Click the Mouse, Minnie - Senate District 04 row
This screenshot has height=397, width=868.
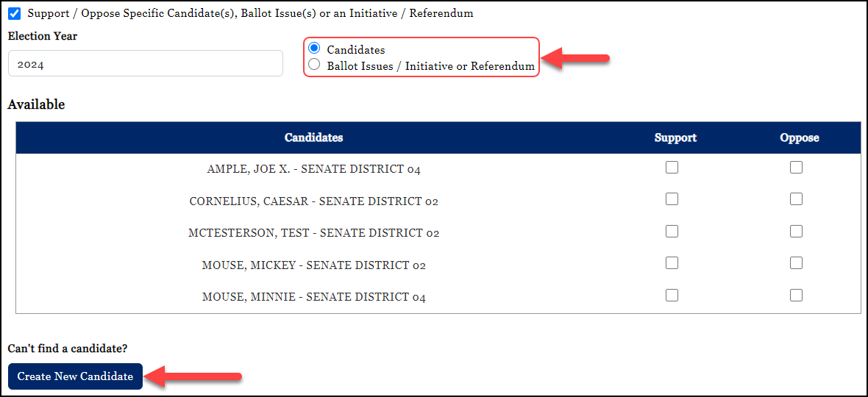(x=313, y=297)
